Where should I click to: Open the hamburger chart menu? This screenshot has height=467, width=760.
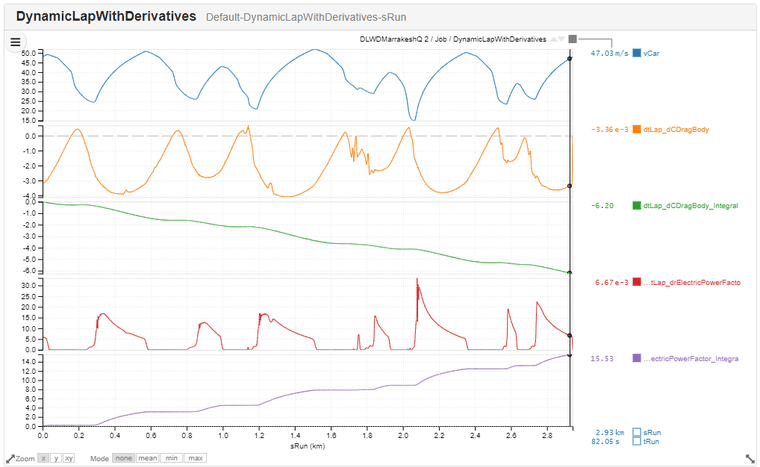(15, 42)
